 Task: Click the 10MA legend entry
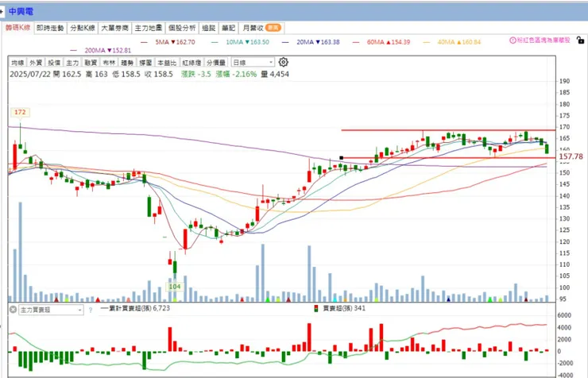(x=240, y=42)
